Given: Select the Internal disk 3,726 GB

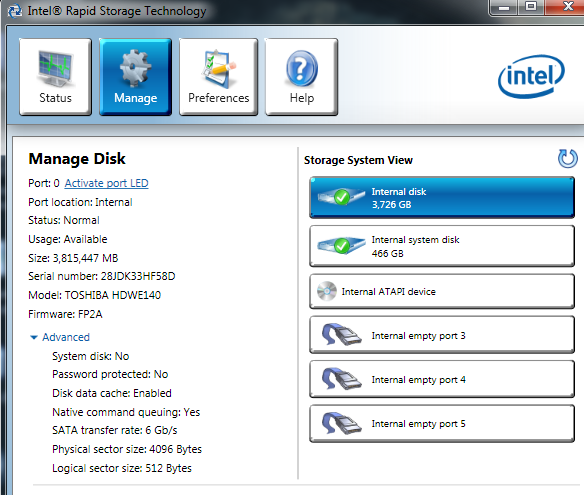Looking at the screenshot, I should pyautogui.click(x=442, y=197).
